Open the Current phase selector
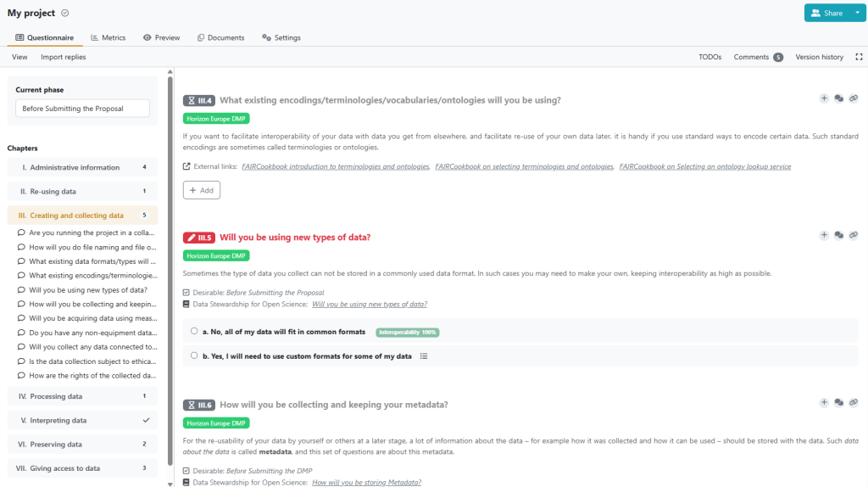The height and width of the screenshot is (487, 868). [x=82, y=108]
